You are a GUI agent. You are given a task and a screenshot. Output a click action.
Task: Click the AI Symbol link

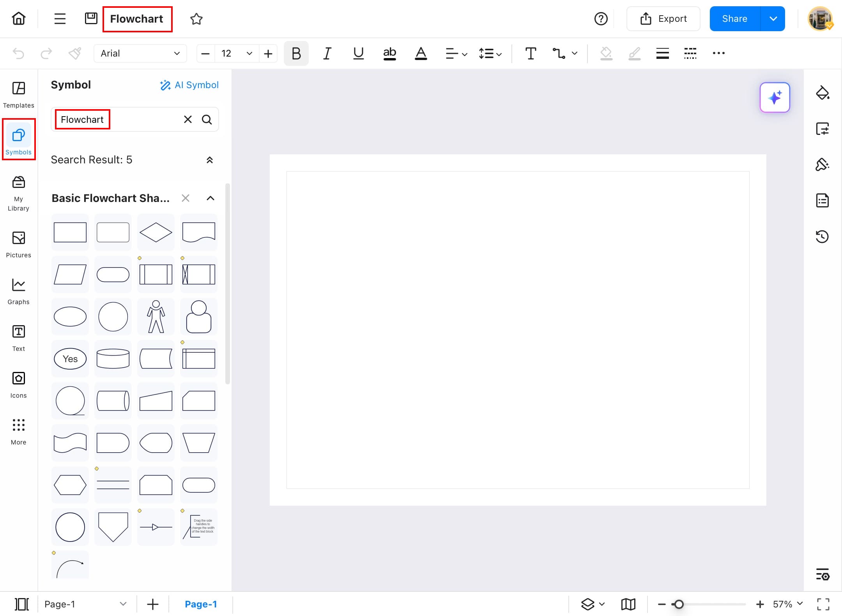189,85
